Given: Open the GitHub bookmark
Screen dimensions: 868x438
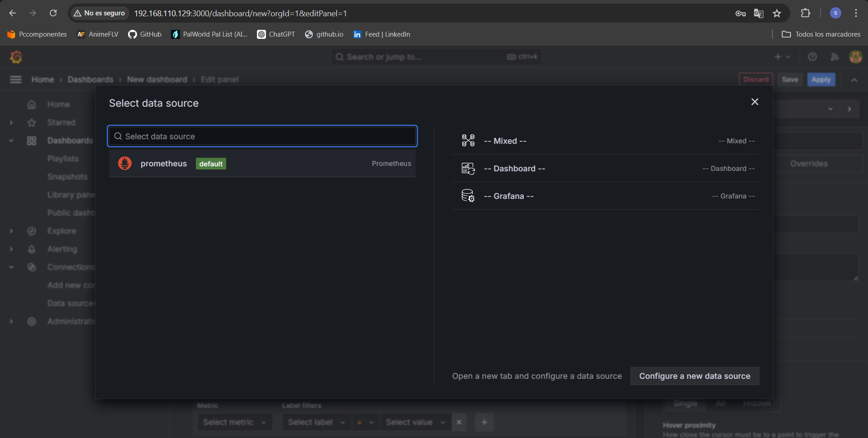Looking at the screenshot, I should click(145, 34).
